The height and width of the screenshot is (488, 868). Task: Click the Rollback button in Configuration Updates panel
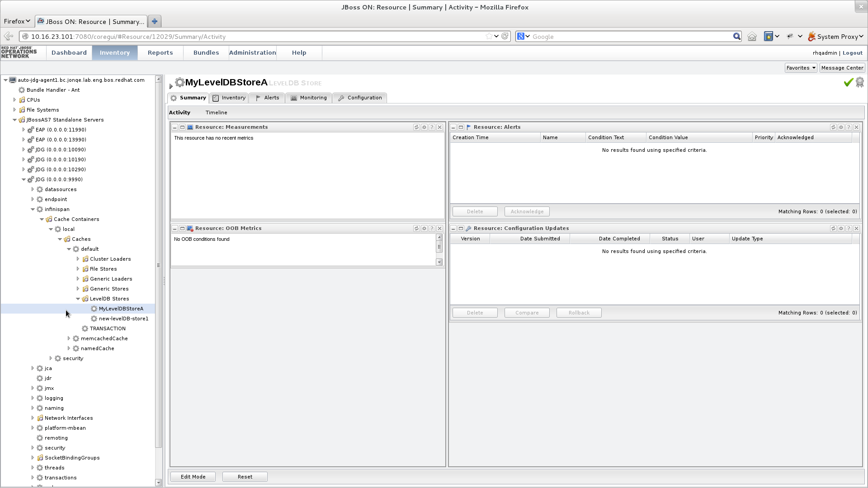(x=578, y=312)
